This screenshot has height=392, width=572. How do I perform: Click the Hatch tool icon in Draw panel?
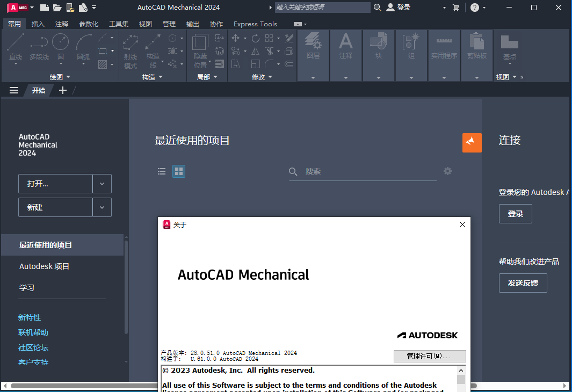click(103, 64)
